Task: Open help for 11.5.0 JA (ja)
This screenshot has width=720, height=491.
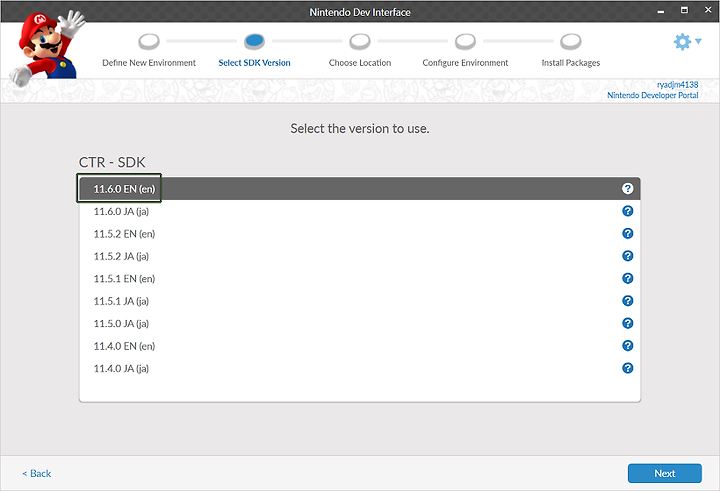Action: (627, 323)
